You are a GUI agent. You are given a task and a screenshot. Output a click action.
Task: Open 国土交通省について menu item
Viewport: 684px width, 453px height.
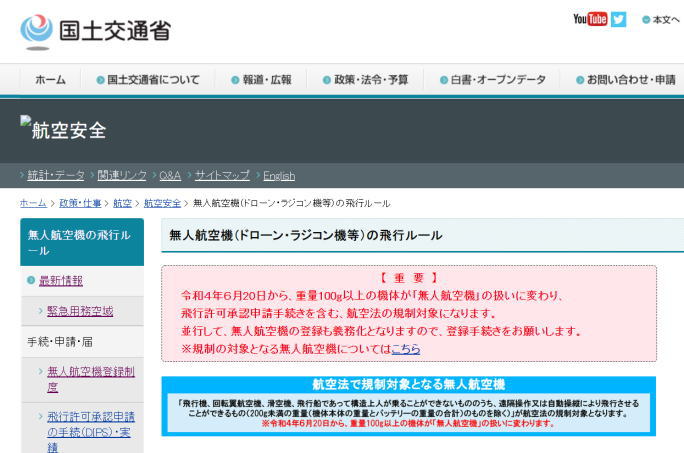tap(148, 80)
